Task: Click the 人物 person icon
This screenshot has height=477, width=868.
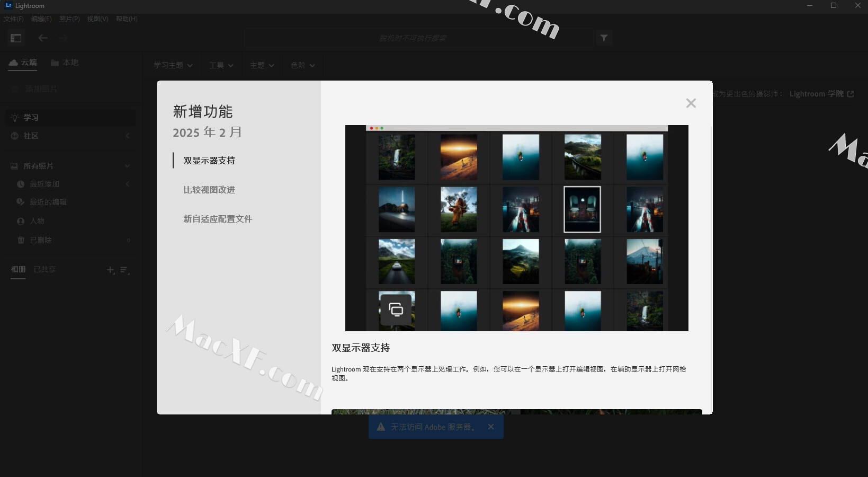Action: [21, 221]
